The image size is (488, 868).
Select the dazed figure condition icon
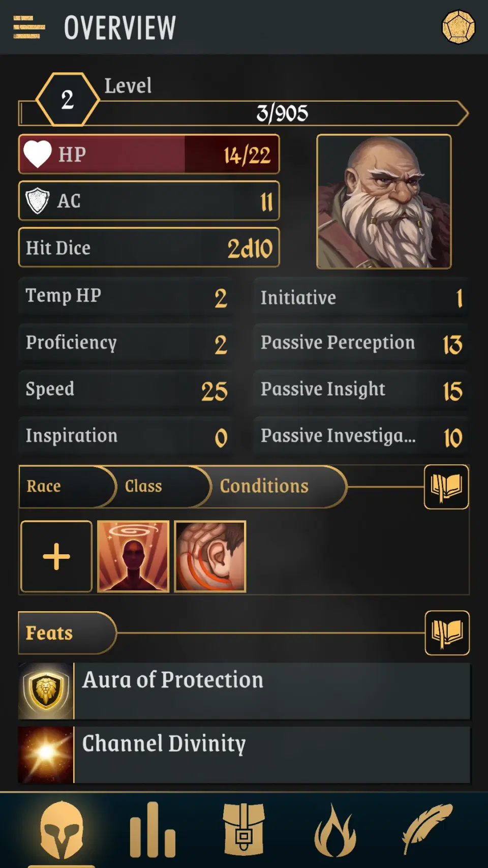133,556
